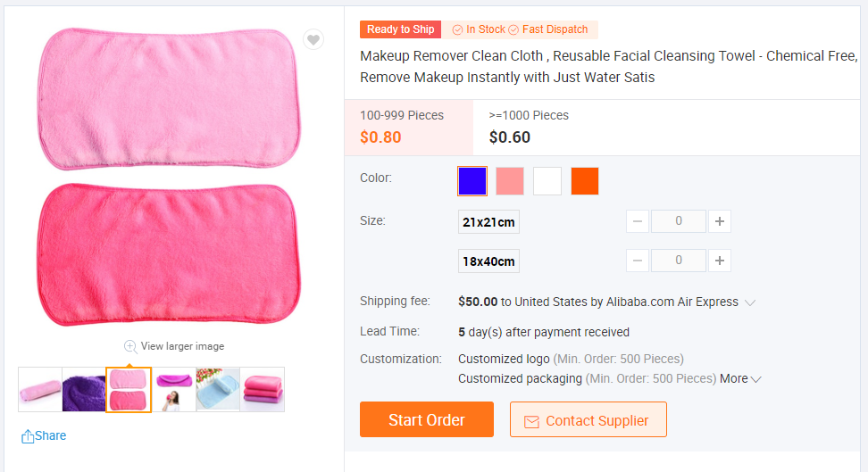Select the blue color swatch
868x472 pixels.
472,181
